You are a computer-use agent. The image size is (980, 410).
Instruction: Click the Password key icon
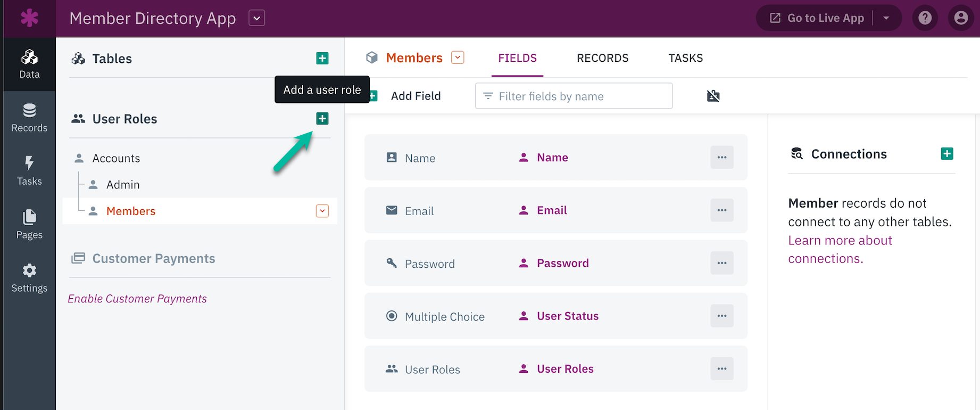[392, 263]
